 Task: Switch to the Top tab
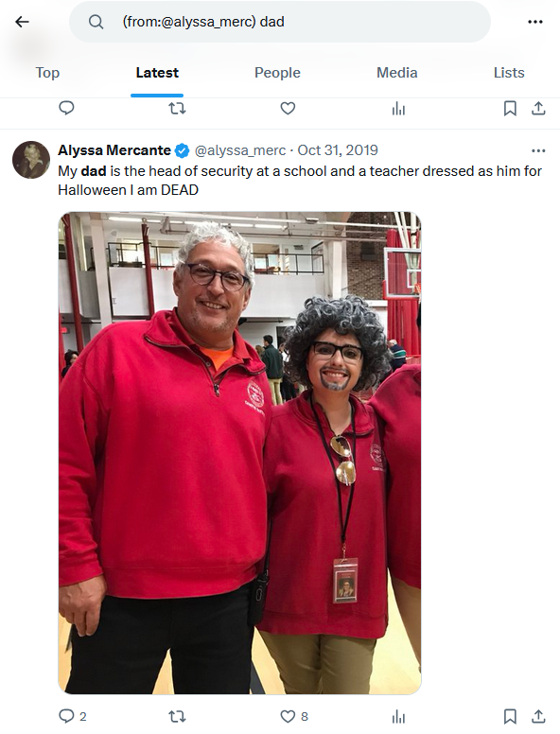point(47,73)
